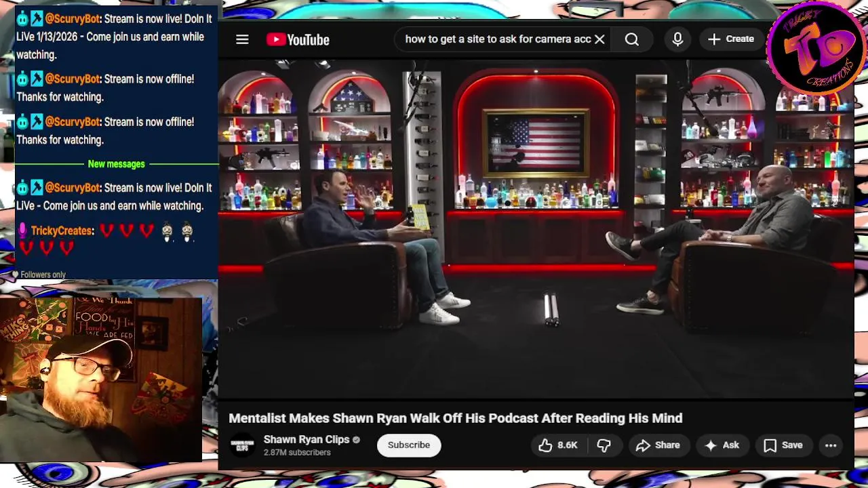Screen dimensions: 868x488
Task: Click the webcam overlay of the streamer
Action: click(x=101, y=380)
